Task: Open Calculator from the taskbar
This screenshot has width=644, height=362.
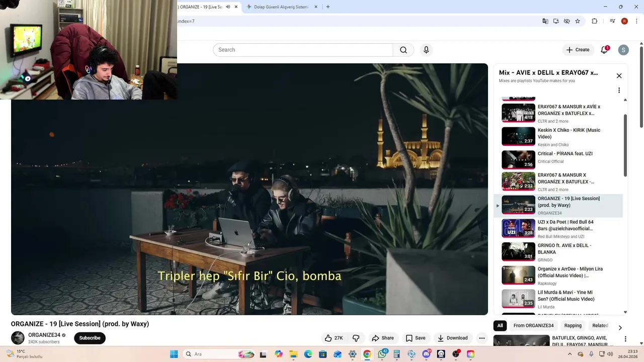Action: (396, 354)
